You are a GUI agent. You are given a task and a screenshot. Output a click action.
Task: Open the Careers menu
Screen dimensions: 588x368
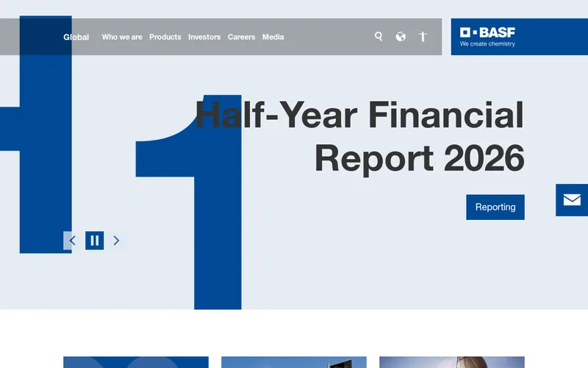tap(241, 37)
